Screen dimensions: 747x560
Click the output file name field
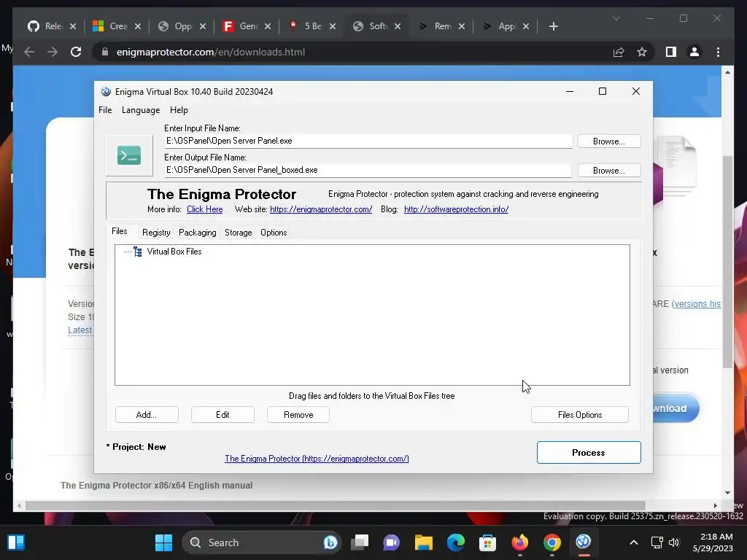point(368,170)
